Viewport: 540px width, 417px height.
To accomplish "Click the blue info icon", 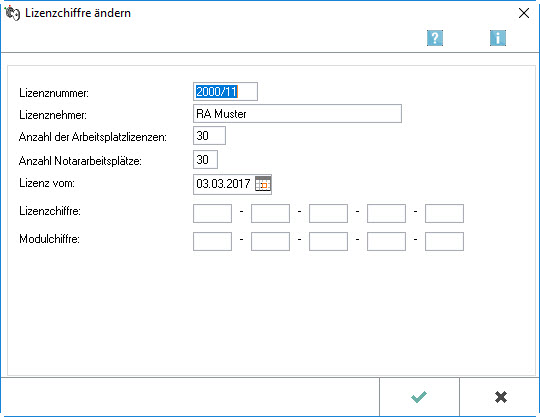I will point(498,38).
